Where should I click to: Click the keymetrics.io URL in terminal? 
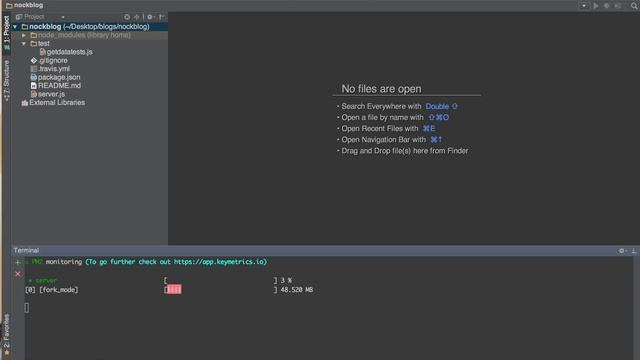click(219, 262)
